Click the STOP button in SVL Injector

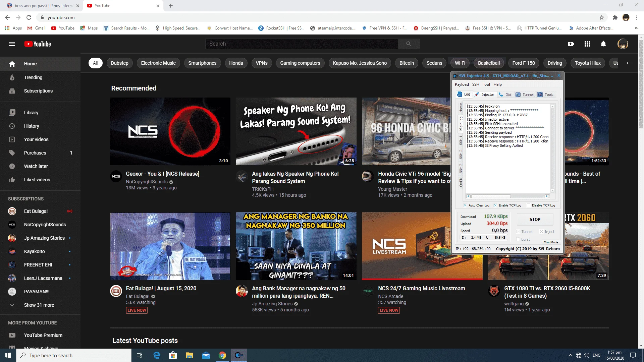coord(535,219)
